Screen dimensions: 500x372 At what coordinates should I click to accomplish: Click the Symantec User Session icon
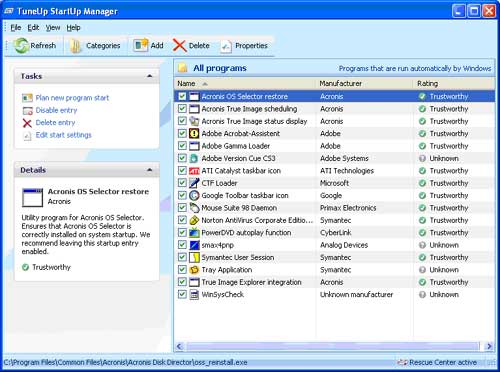tap(194, 257)
